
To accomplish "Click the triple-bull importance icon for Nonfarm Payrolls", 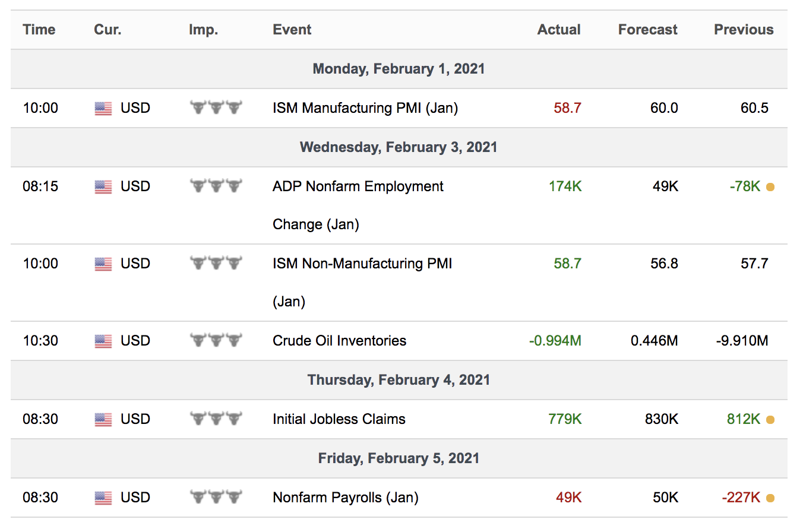I will (x=216, y=498).
